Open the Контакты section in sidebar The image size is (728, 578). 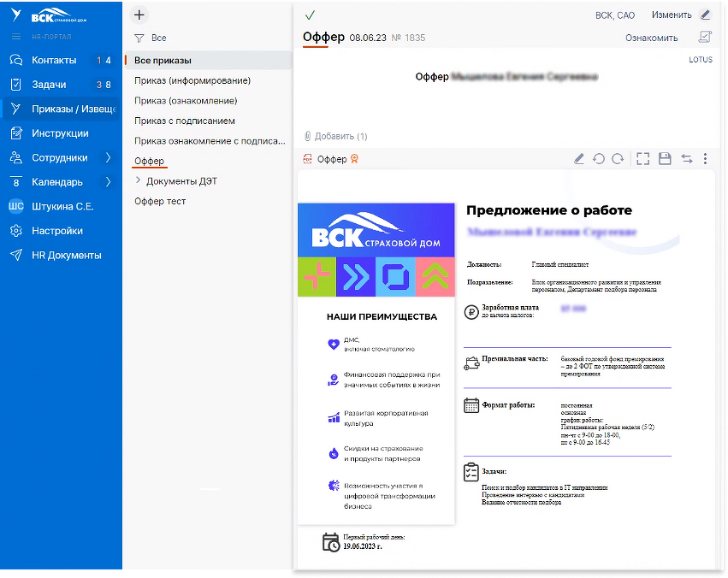54,61
